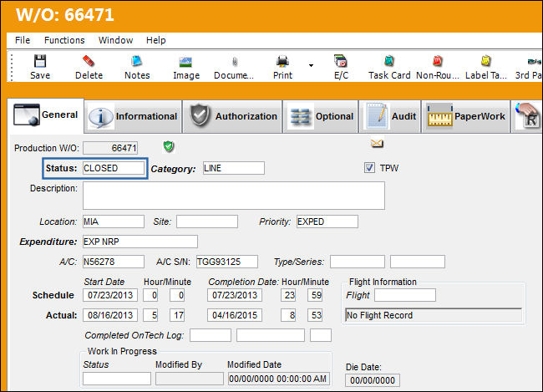The image size is (543, 392).
Task: Open the Help menu
Action: click(156, 40)
